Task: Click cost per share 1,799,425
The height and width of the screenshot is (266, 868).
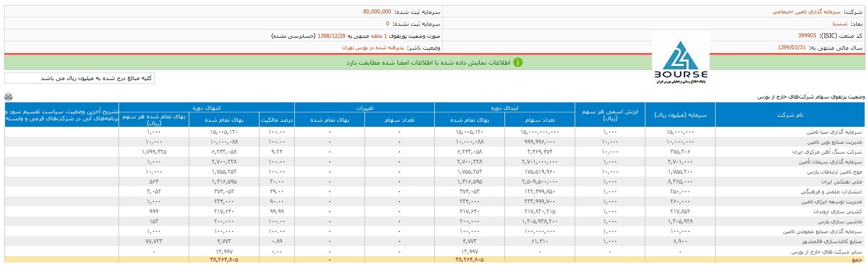Action: pyautogui.click(x=154, y=152)
